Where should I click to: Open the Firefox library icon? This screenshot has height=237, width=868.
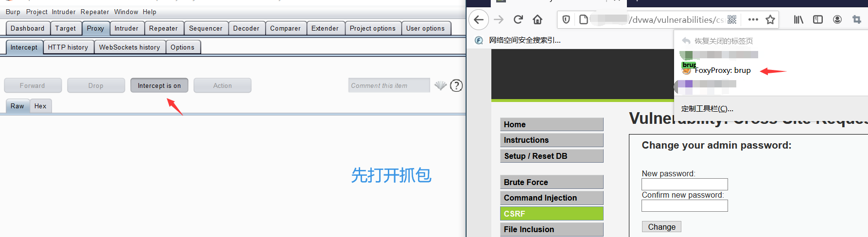tap(799, 19)
